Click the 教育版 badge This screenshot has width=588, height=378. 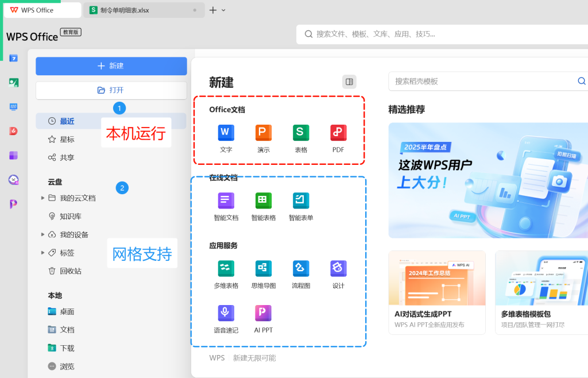71,32
